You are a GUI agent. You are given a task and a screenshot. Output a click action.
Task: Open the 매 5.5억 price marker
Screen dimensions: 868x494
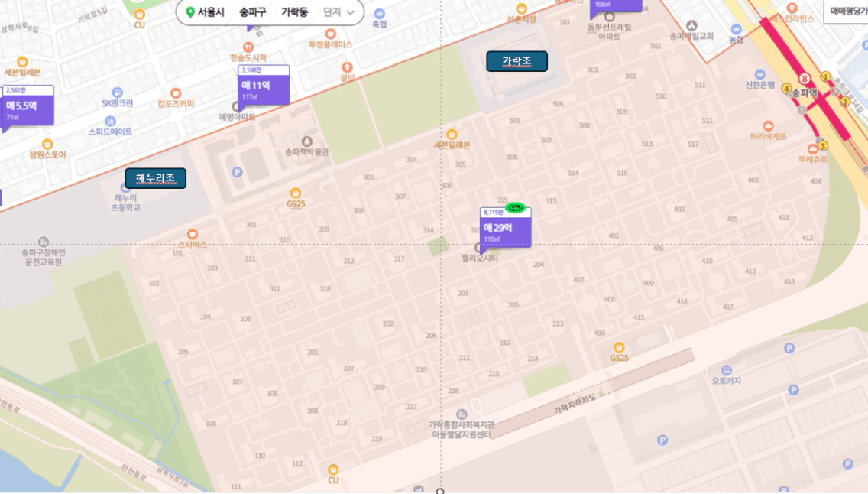coord(28,106)
